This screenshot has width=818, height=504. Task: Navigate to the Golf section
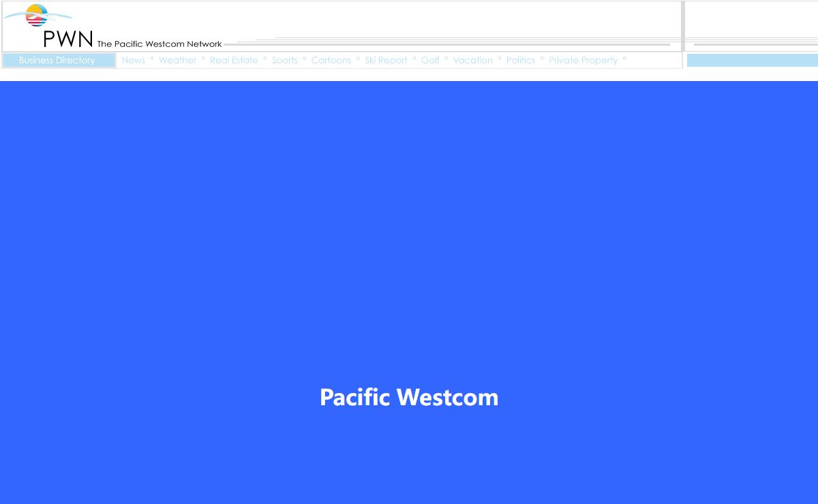(x=430, y=61)
